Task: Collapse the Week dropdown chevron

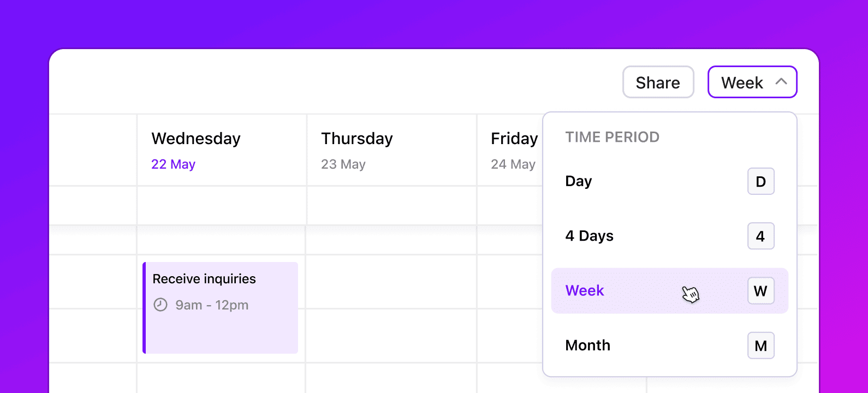Action: (781, 82)
